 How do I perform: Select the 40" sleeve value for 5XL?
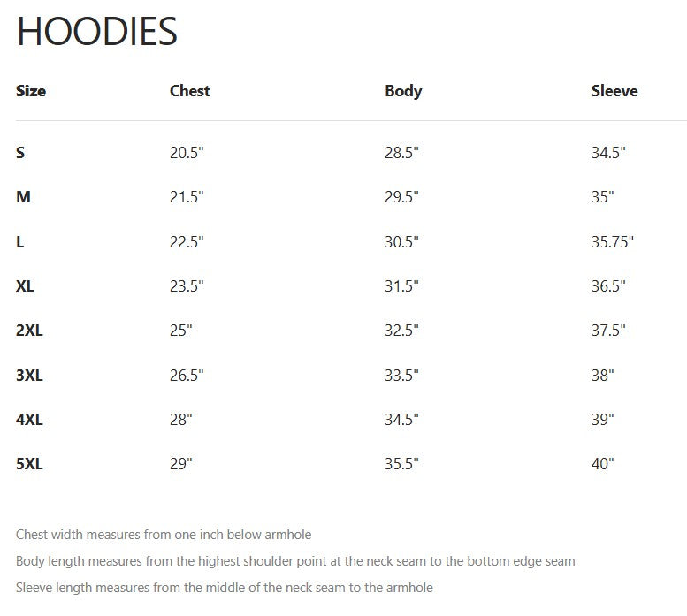(602, 464)
